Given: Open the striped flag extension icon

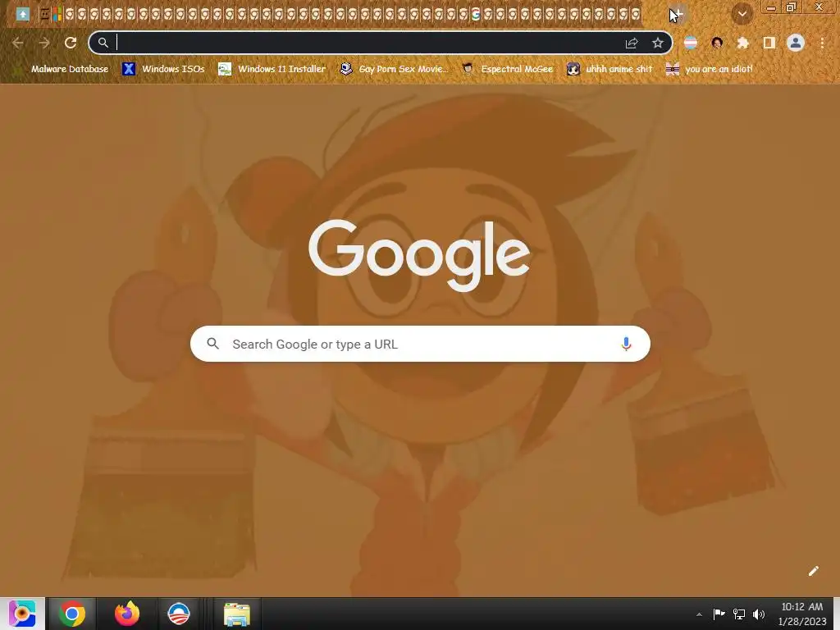Looking at the screenshot, I should pyautogui.click(x=691, y=43).
